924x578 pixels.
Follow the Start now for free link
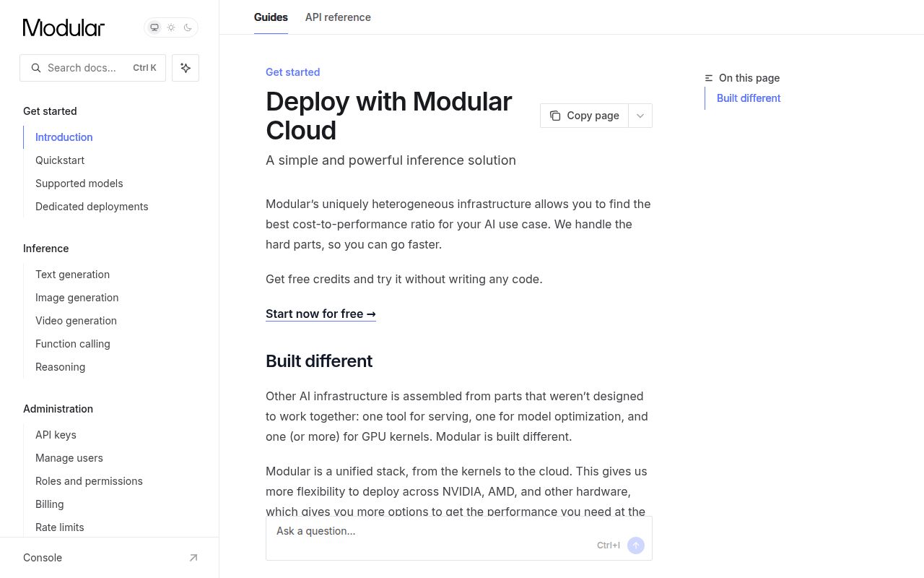click(x=321, y=314)
